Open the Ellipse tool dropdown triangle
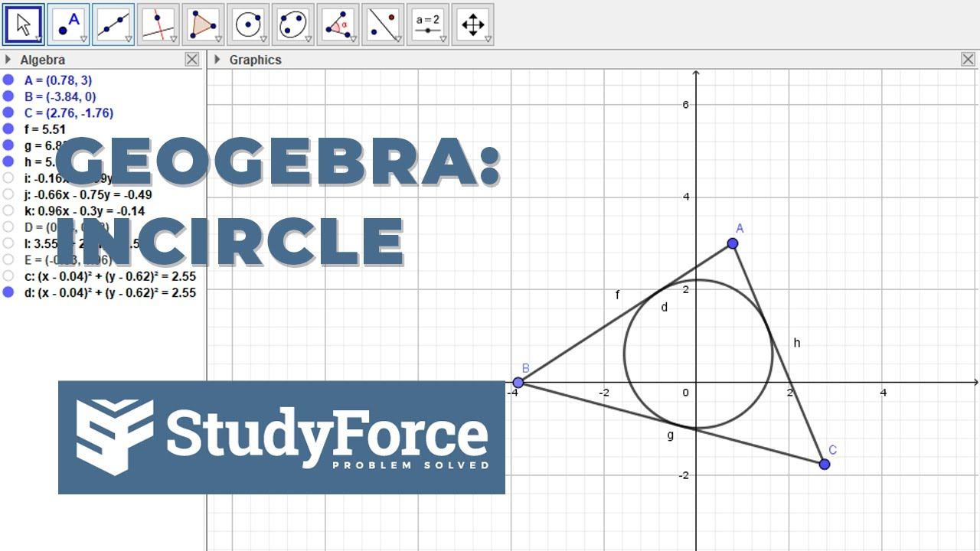Screen dimensions: 980x551 coord(309,39)
